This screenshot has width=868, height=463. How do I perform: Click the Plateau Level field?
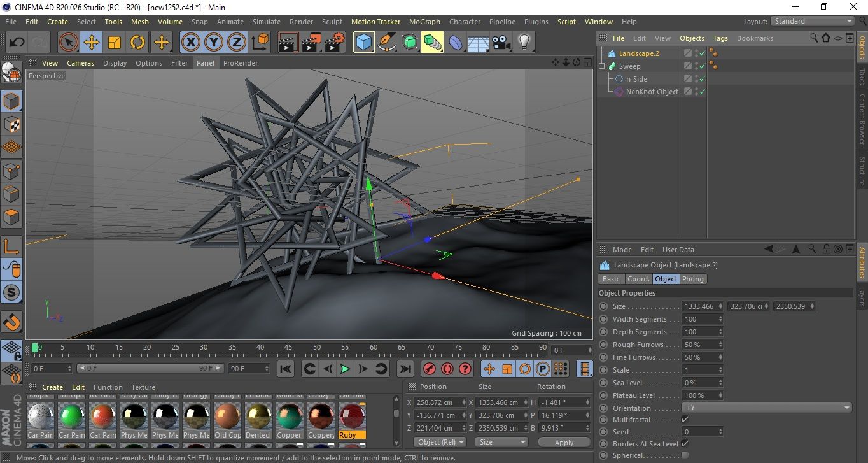point(703,395)
